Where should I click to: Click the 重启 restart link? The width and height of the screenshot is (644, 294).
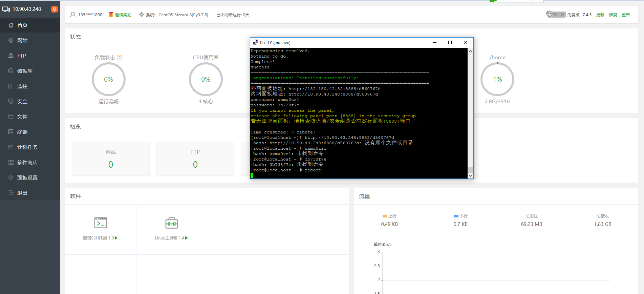(x=626, y=15)
